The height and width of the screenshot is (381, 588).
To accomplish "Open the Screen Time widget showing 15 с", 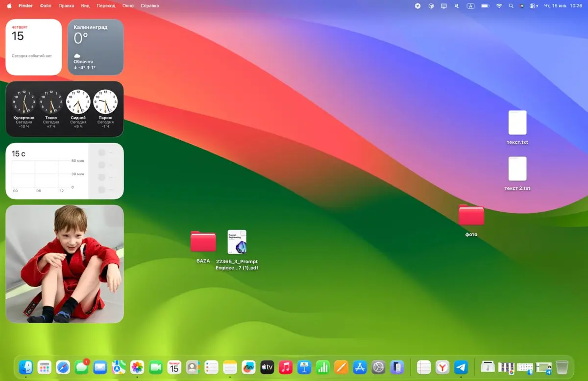I will [65, 171].
